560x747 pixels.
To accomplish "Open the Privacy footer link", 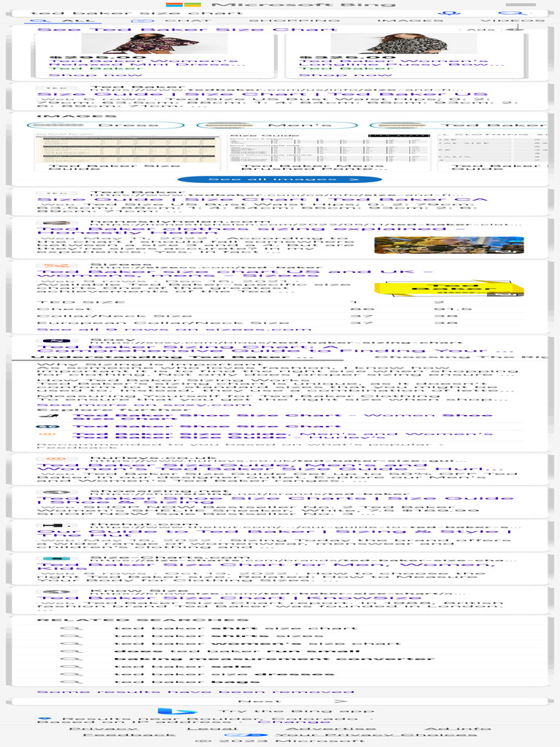I will click(104, 729).
